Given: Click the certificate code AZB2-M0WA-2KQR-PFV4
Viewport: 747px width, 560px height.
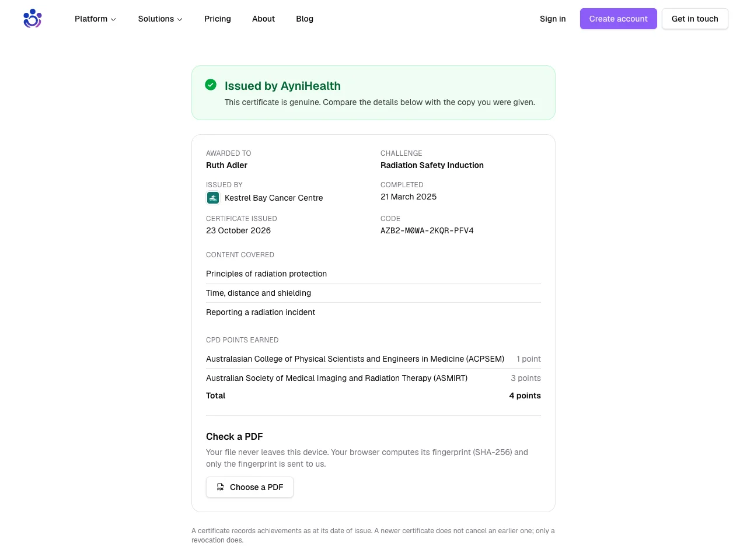Looking at the screenshot, I should click(427, 230).
